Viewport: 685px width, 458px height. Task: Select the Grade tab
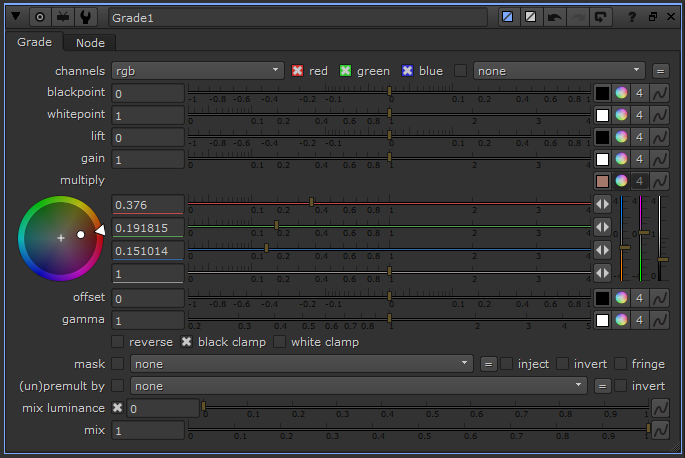[35, 42]
